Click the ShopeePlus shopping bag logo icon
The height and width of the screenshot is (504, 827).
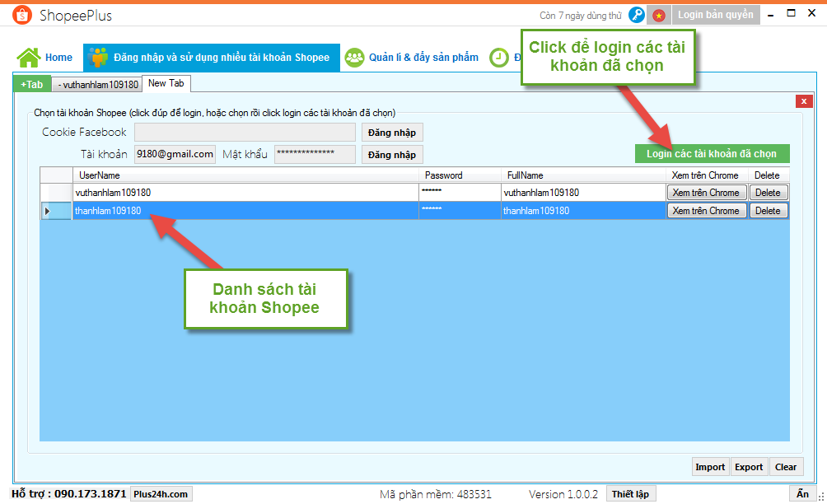23,16
